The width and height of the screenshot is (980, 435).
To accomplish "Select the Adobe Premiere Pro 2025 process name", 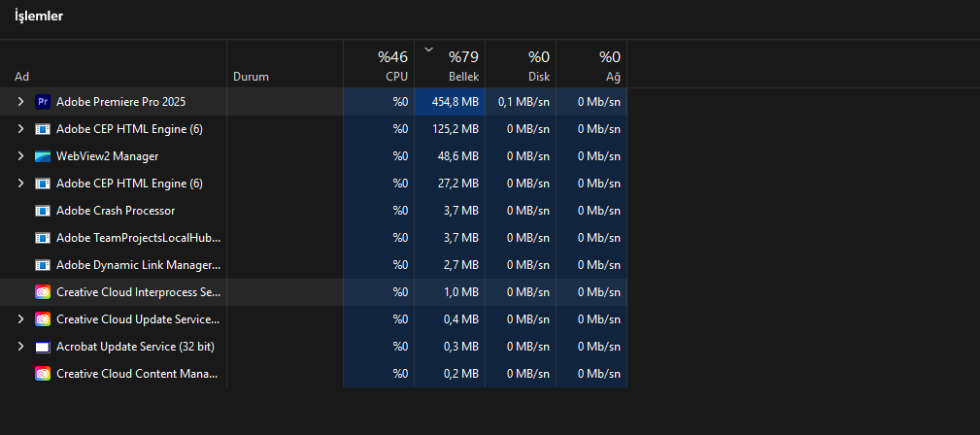I will click(120, 102).
